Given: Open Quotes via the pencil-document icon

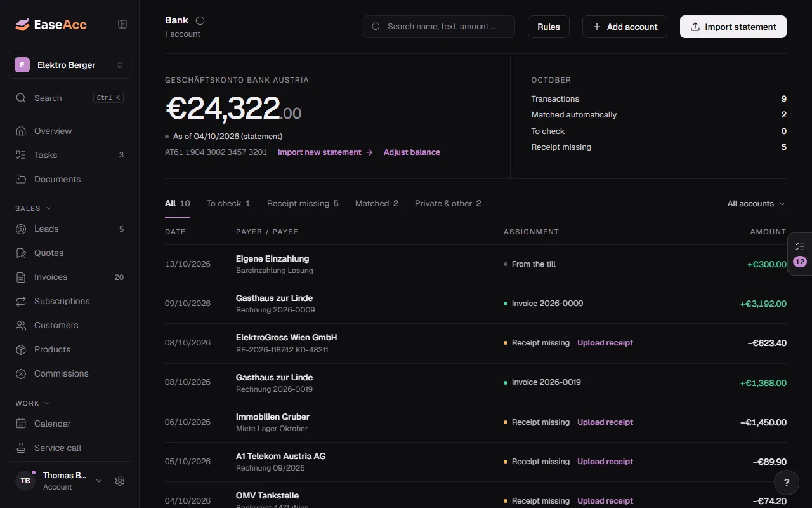Looking at the screenshot, I should click(x=21, y=253).
